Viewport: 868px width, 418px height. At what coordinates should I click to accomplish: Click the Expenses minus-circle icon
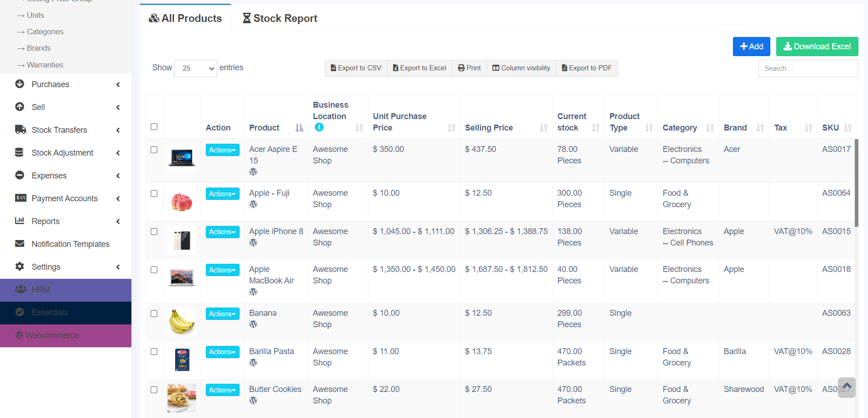coord(20,175)
